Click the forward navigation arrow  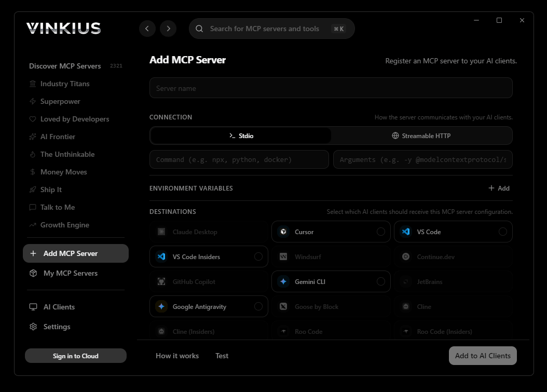[x=168, y=29]
